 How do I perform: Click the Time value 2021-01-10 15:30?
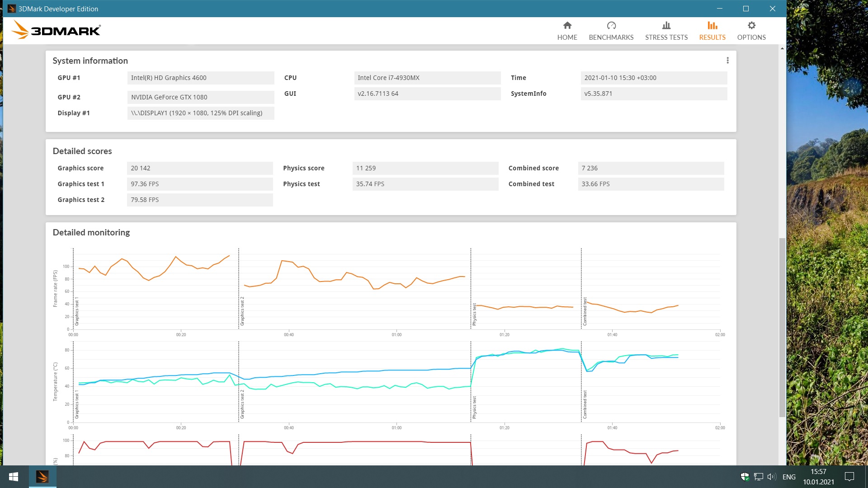click(654, 78)
